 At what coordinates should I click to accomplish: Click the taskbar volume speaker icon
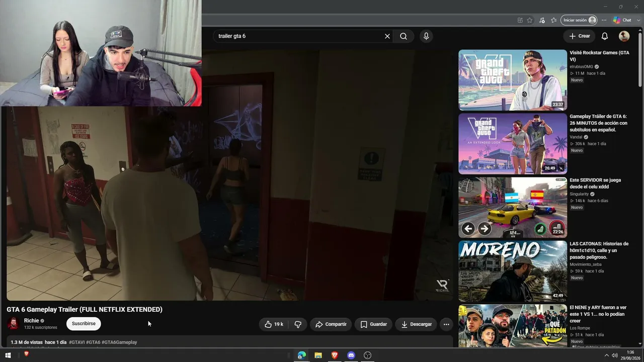pyautogui.click(x=614, y=355)
